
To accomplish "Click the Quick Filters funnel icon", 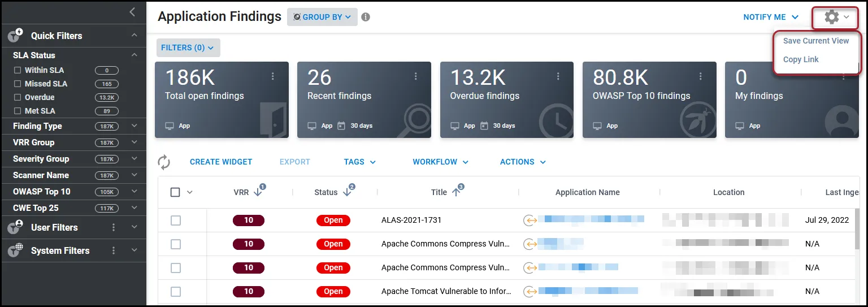I will point(15,36).
